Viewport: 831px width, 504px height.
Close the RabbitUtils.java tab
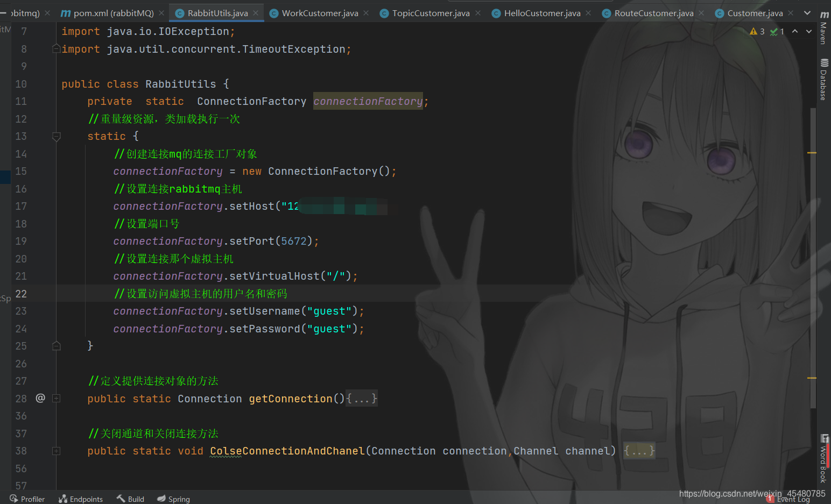coord(256,13)
